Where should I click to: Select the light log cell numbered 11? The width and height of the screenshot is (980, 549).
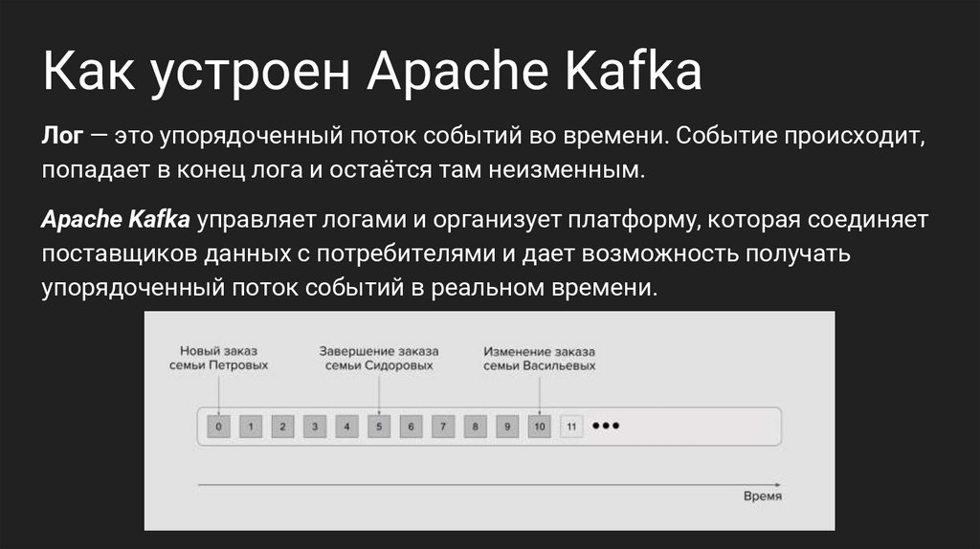click(571, 427)
